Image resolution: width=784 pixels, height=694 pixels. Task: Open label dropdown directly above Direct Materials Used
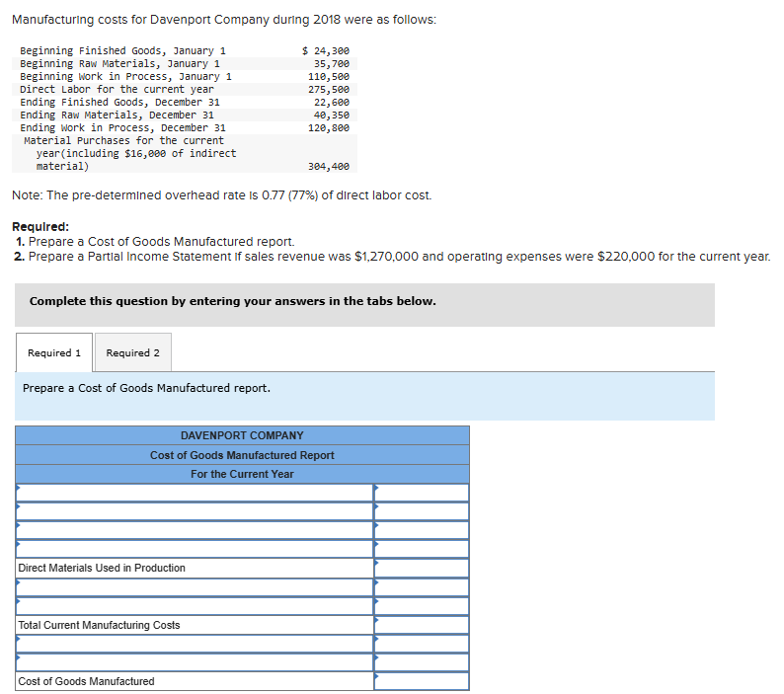[195, 549]
